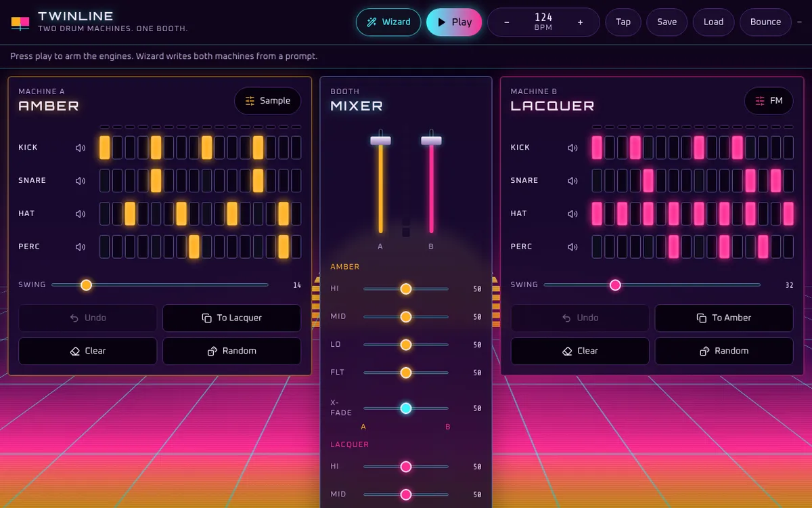Click the MIXER booth title

coord(357,106)
